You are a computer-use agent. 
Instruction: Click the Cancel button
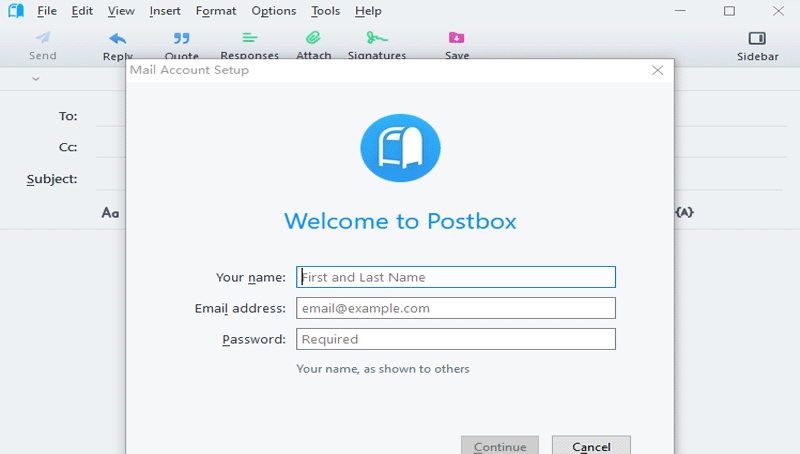tap(591, 445)
